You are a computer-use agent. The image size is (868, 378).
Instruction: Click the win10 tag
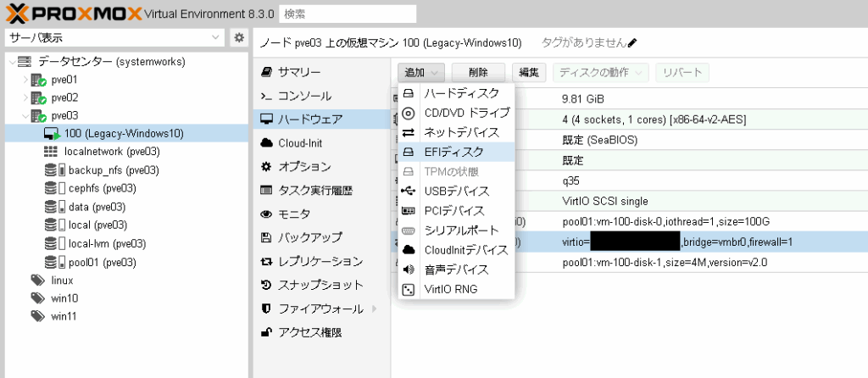64,298
